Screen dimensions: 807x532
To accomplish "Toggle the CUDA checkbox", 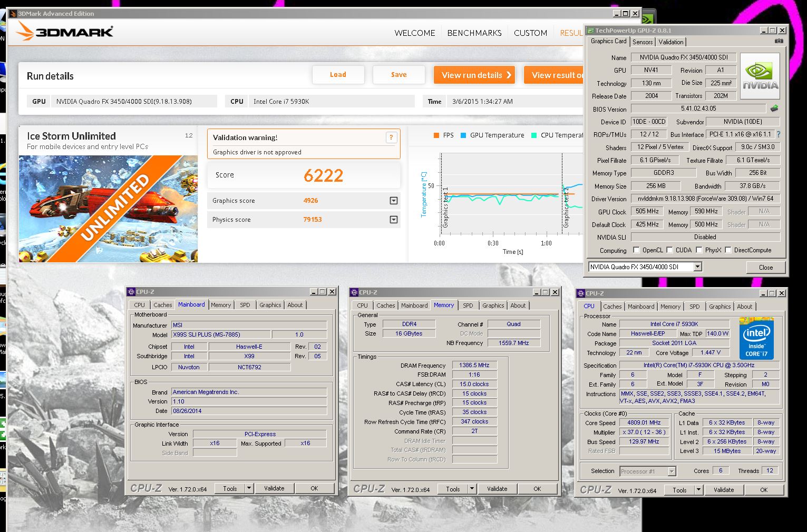I will (670, 250).
